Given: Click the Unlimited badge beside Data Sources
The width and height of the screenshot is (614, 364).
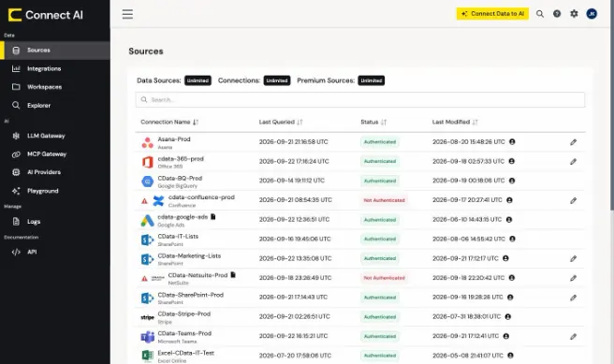Looking at the screenshot, I should pyautogui.click(x=197, y=80).
